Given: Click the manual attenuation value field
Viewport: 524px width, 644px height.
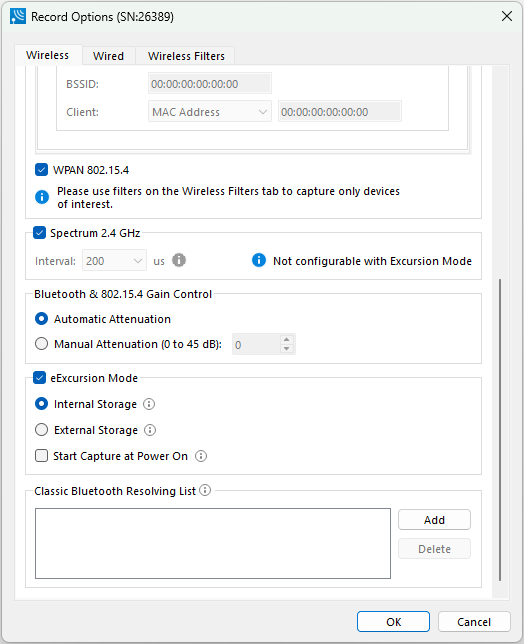Looking at the screenshot, I should pyautogui.click(x=257, y=344).
